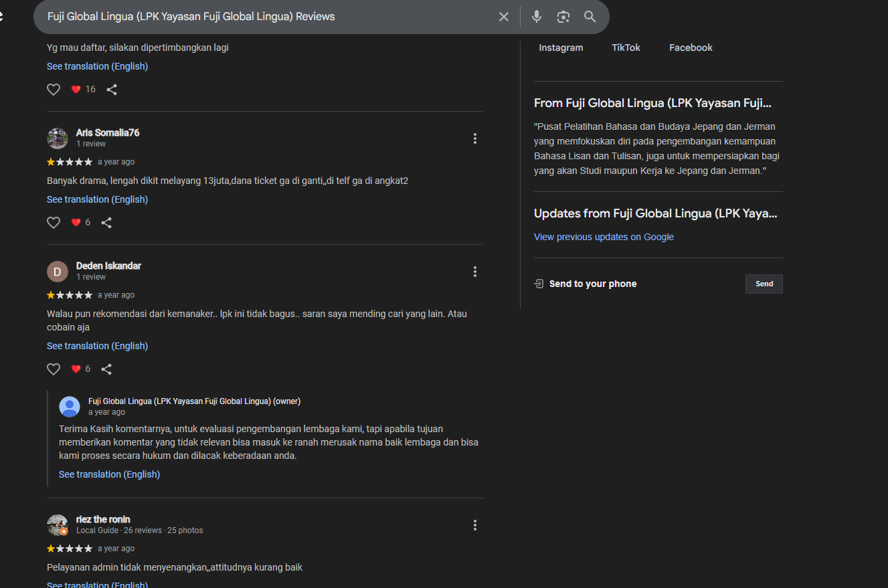Start voice search with the microphone icon
This screenshot has height=588, width=888.
pyautogui.click(x=537, y=17)
